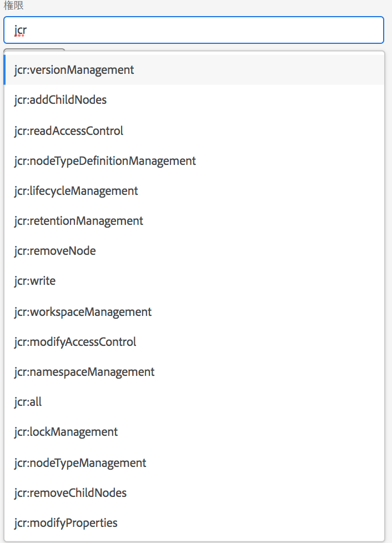392x543 pixels.
Task: Click the permission input field containing jcr
Action: [193, 30]
